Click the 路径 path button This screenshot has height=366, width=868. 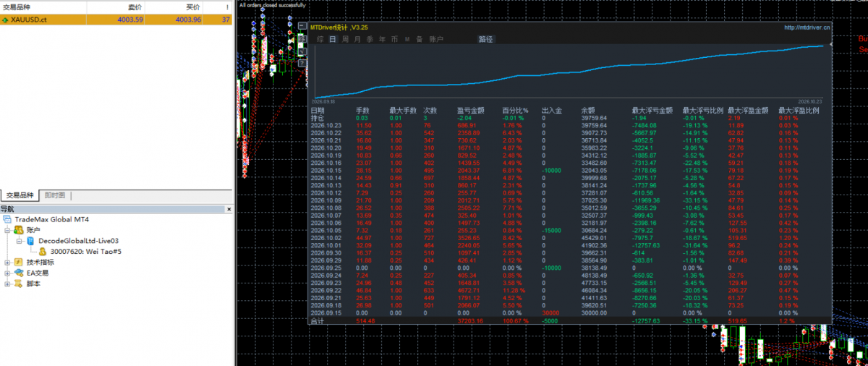pos(486,39)
